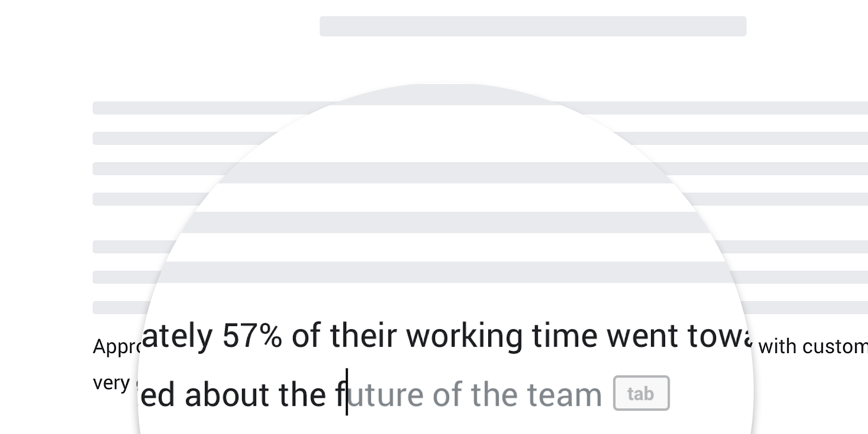The height and width of the screenshot is (434, 868).
Task: Click the small word "very" at the lower left
Action: (111, 382)
